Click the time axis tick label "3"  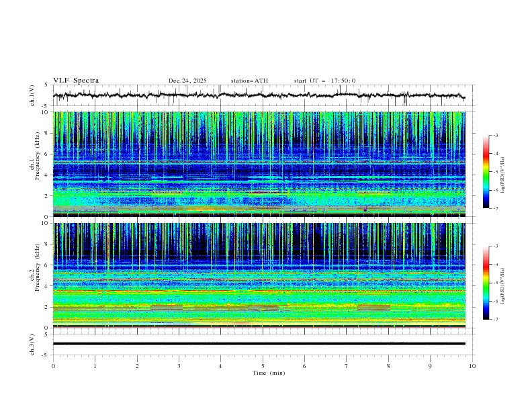179,366
